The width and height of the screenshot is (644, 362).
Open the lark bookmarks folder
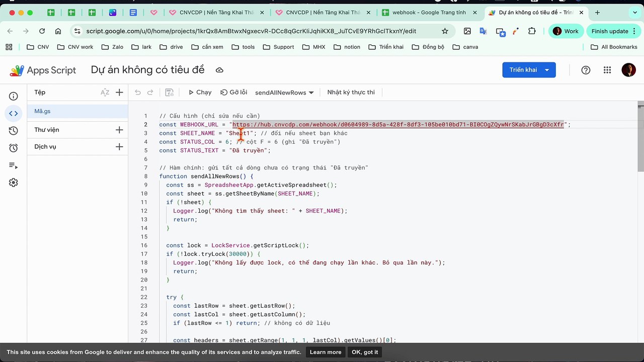point(142,47)
